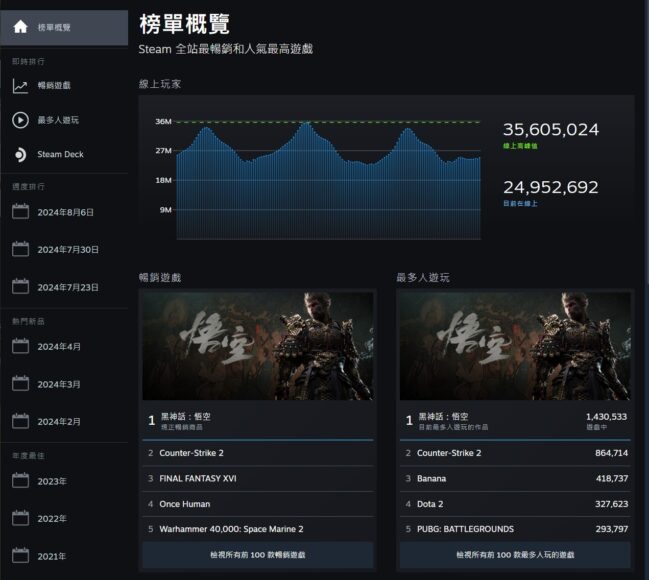649x580 pixels.
Task: Click the play circle icon for 最多人遊玩
Action: pyautogui.click(x=20, y=120)
